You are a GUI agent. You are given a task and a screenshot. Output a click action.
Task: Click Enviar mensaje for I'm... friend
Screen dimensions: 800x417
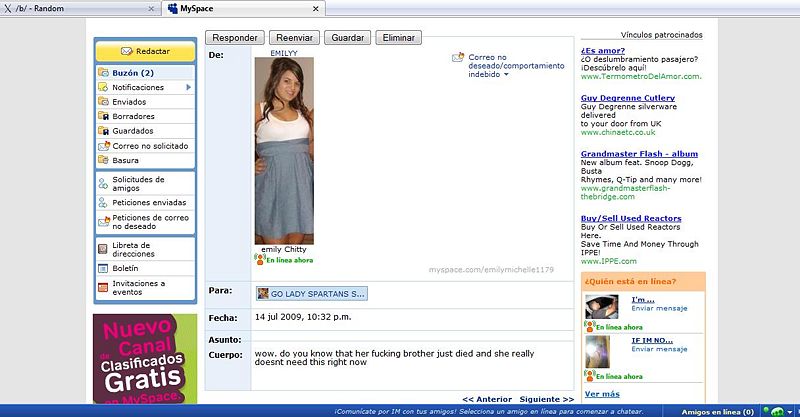point(659,308)
